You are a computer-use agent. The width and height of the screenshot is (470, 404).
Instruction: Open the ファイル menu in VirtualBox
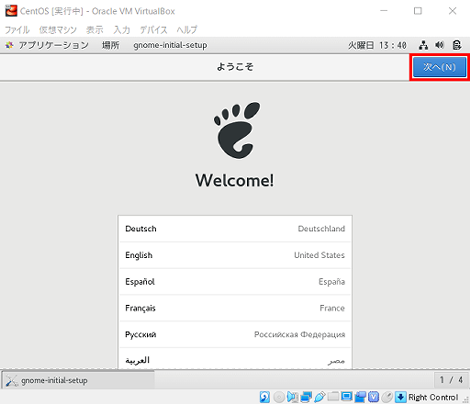point(17,30)
